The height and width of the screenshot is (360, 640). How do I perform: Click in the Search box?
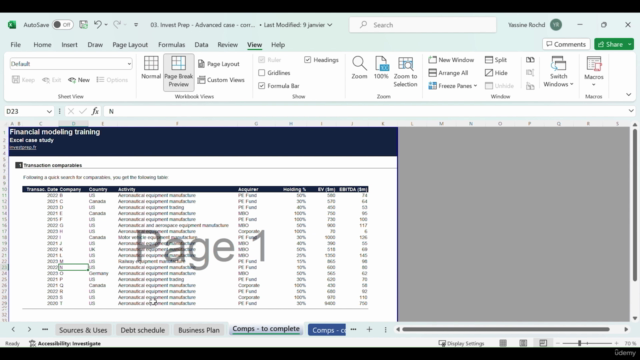423,25
